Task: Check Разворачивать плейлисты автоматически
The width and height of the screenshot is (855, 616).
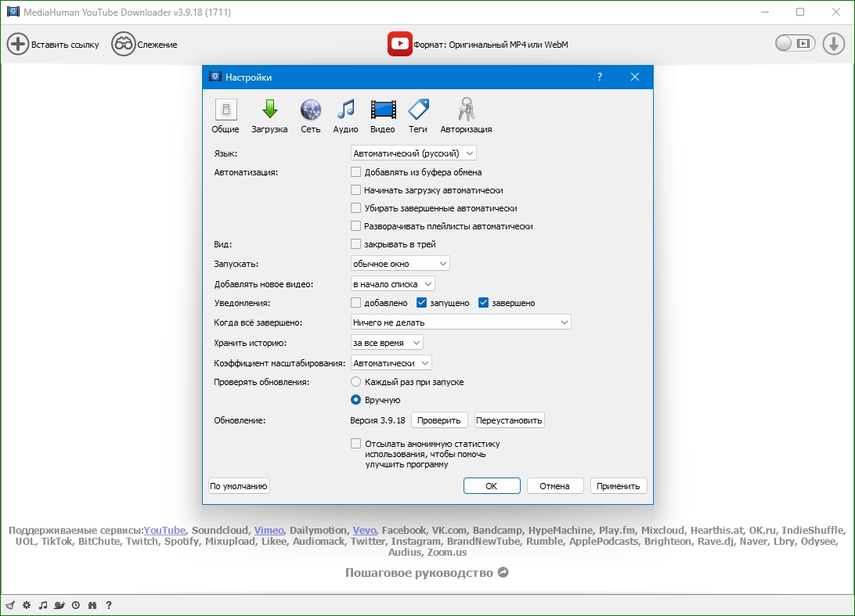Action: pyautogui.click(x=355, y=225)
